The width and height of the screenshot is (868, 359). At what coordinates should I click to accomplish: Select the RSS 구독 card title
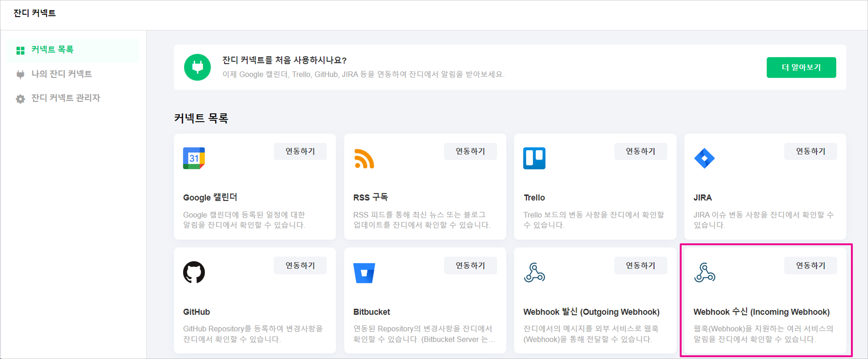tap(370, 198)
